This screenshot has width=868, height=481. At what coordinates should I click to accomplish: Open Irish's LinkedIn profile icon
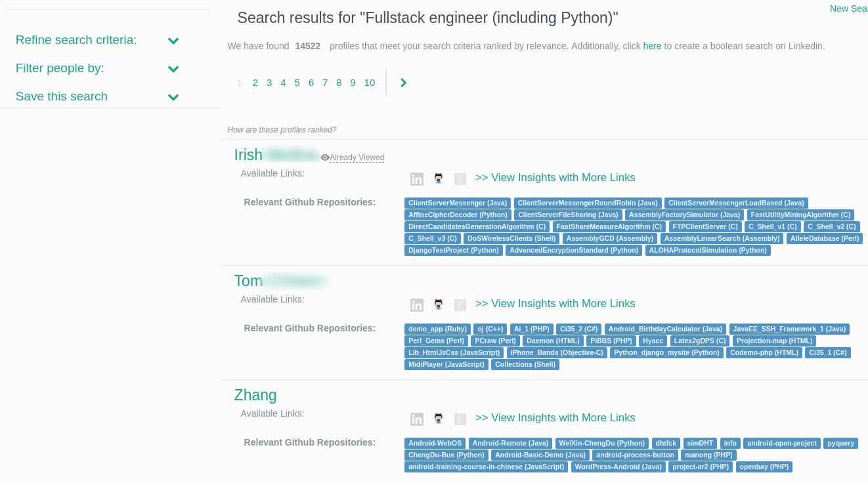coord(417,178)
